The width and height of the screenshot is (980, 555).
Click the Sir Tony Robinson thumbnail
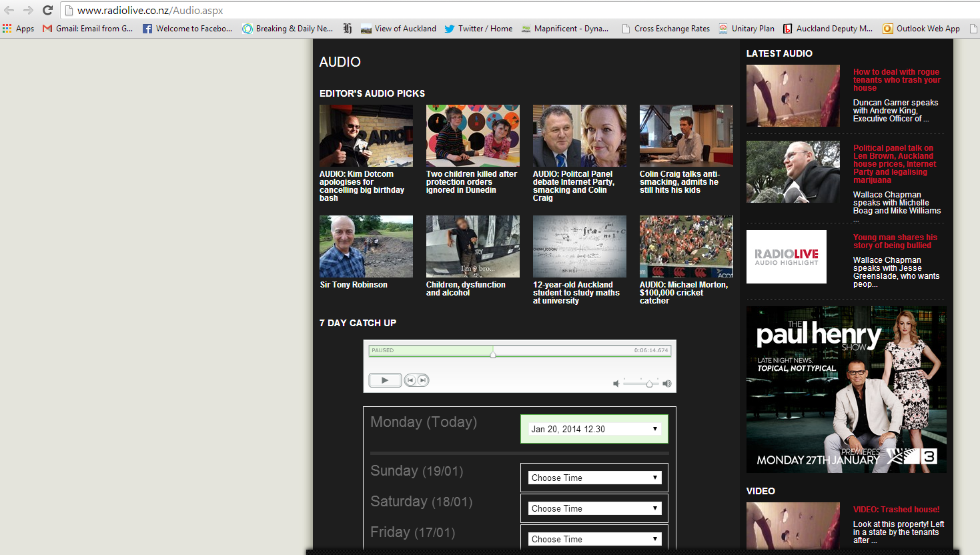[x=366, y=246]
